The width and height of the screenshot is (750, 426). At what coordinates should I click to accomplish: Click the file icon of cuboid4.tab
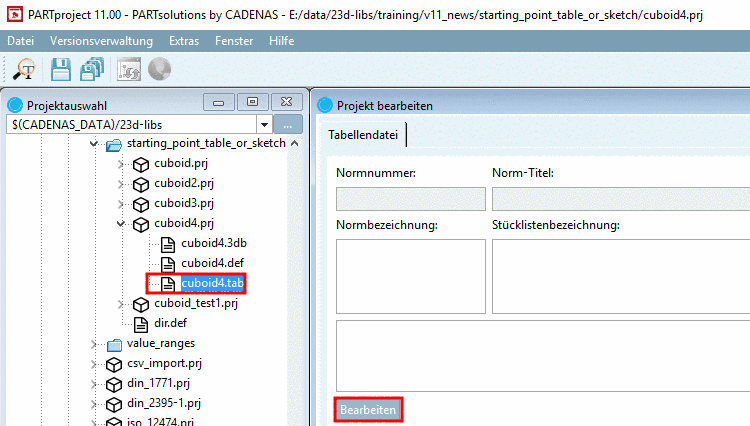(168, 284)
